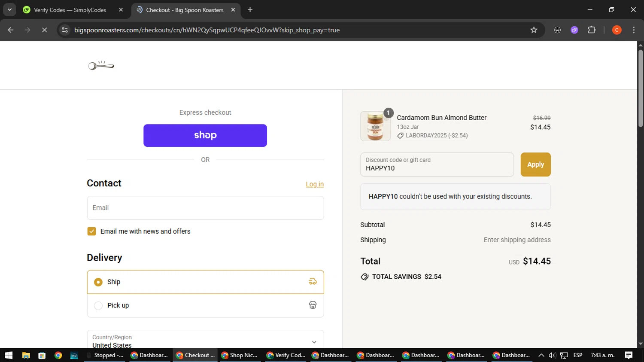The height and width of the screenshot is (362, 644).
Task: Show hidden system tray icons
Action: (541, 355)
